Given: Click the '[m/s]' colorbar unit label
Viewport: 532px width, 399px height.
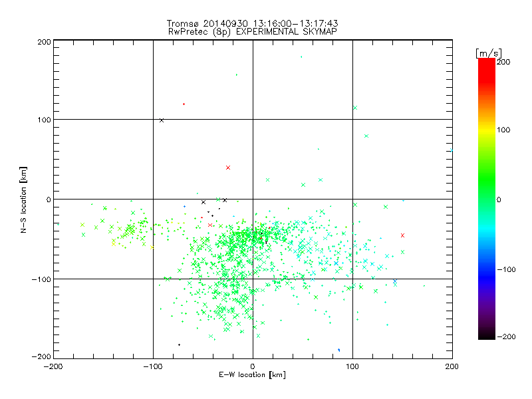Looking at the screenshot, I should point(489,53).
